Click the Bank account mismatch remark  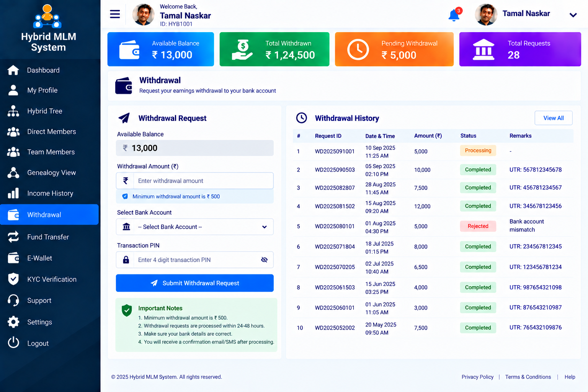tap(526, 225)
